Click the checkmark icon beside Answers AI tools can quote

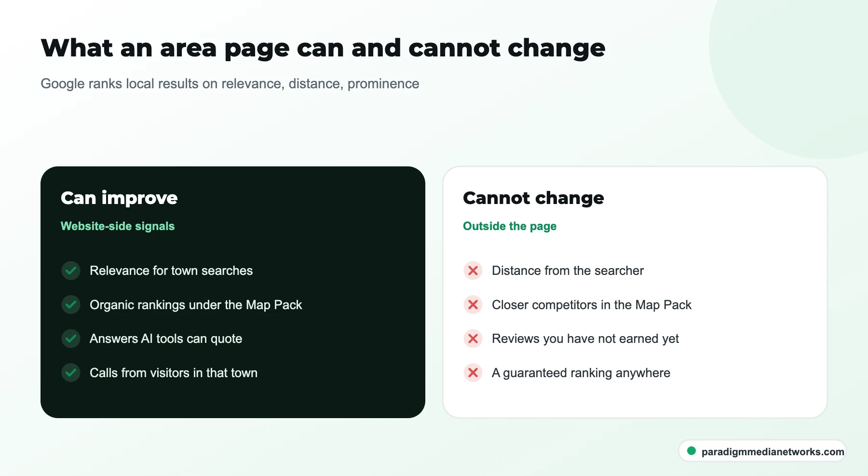click(71, 339)
